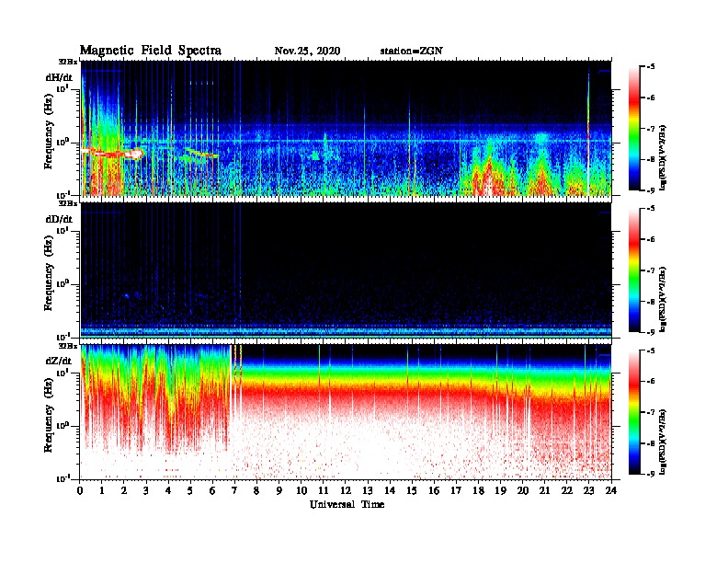Click hour "1" on the Universal Time axis
Screen dimensions: 728x563
(x=102, y=491)
